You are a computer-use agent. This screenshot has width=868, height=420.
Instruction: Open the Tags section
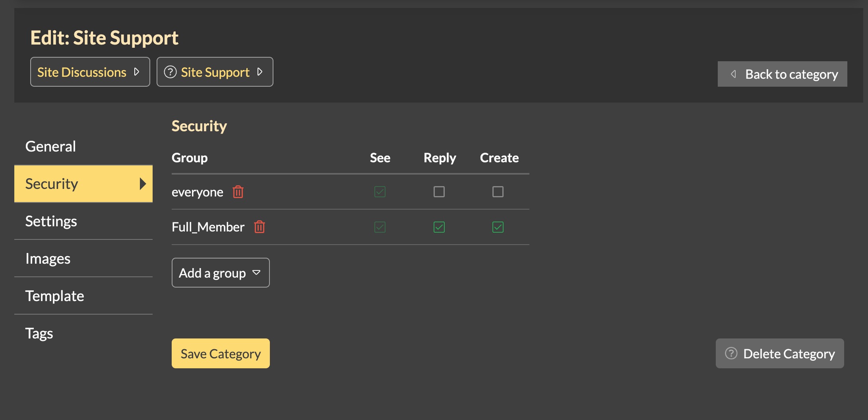(39, 333)
